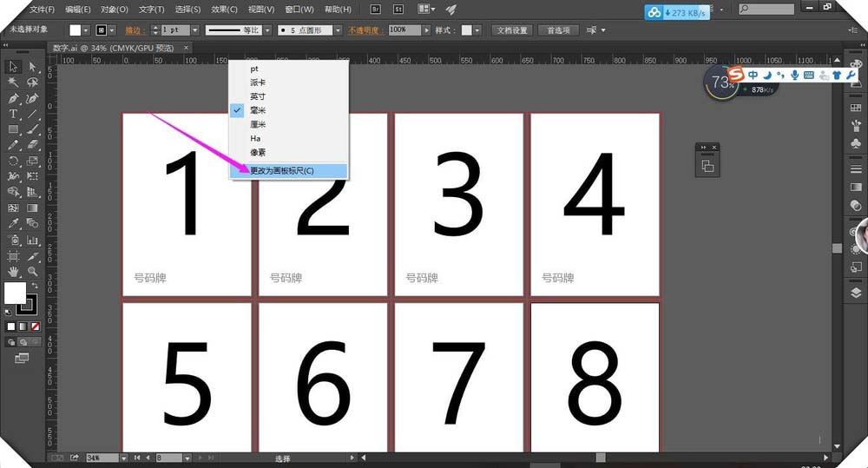Open the Transparency panel icon
868x468 pixels.
click(x=856, y=206)
